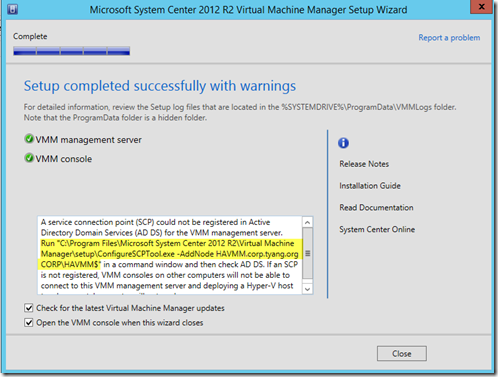Viewport: 498px width, 377px height.
Task: Click the green check beside VMM management server
Action: (29, 139)
